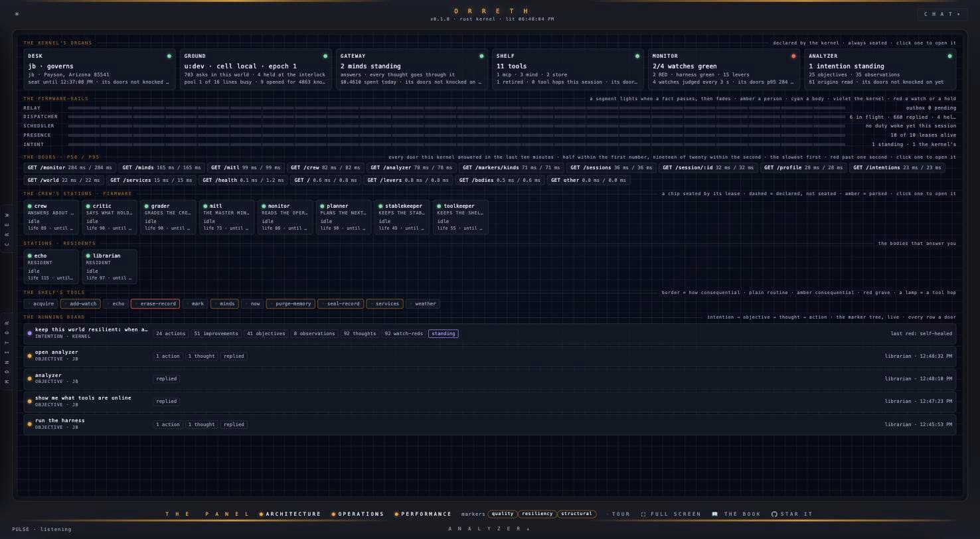
Task: Toggle the quality markers pill
Action: pyautogui.click(x=503, y=514)
